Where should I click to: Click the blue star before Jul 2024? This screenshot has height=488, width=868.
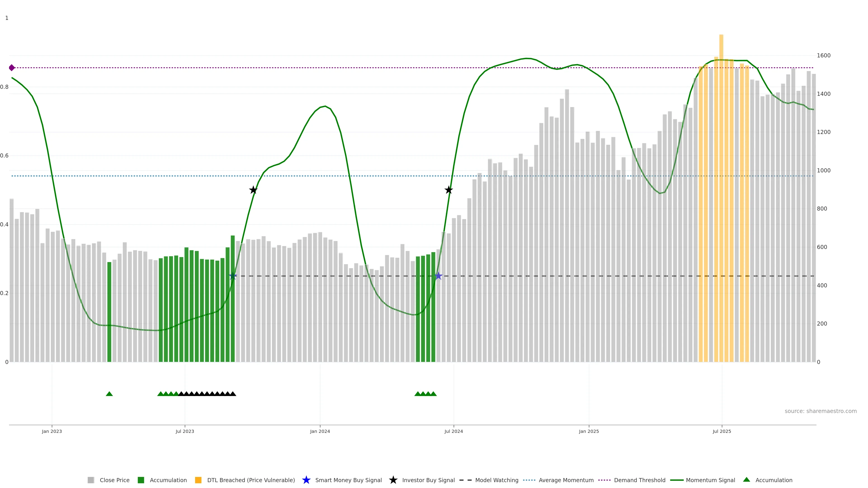438,276
